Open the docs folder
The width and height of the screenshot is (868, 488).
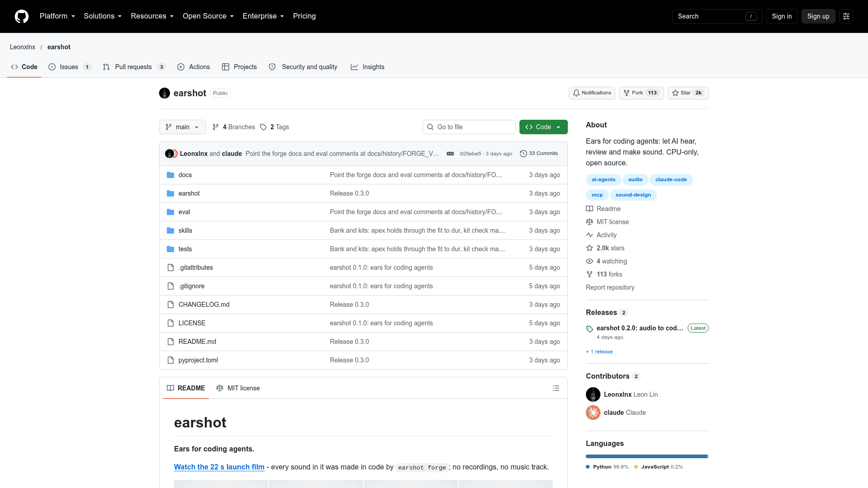185,175
